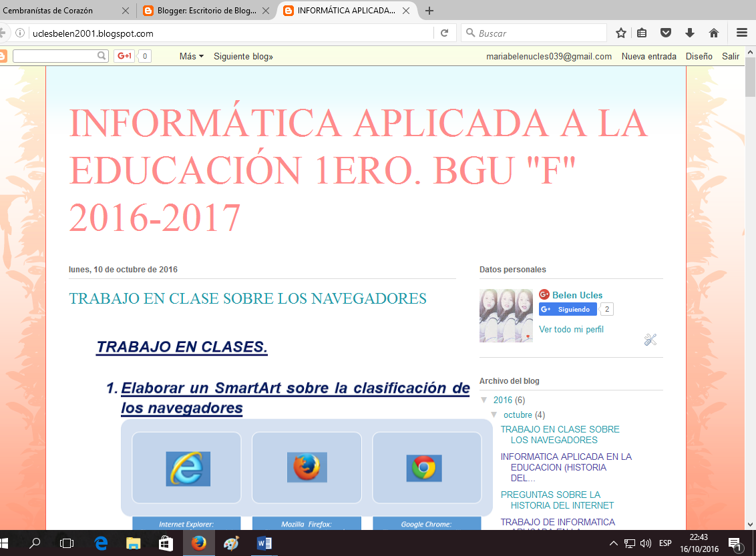Open the Action Center notifications icon
The width and height of the screenshot is (756, 556).
coord(735,544)
